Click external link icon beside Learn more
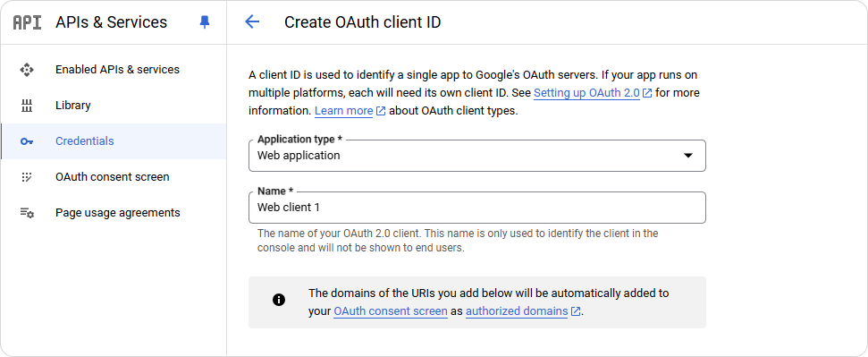 pyautogui.click(x=381, y=111)
